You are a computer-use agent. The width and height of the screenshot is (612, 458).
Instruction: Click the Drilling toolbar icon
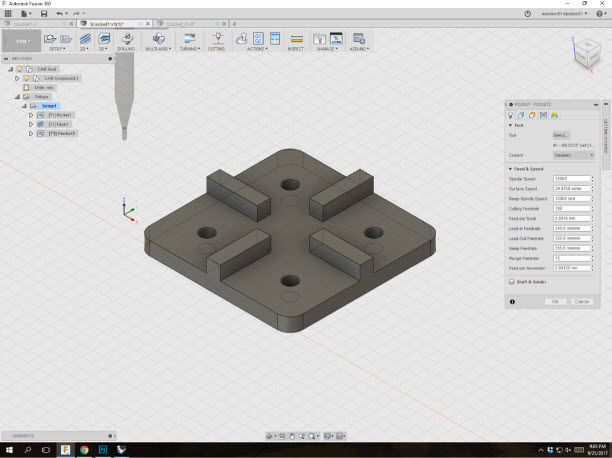coord(126,40)
